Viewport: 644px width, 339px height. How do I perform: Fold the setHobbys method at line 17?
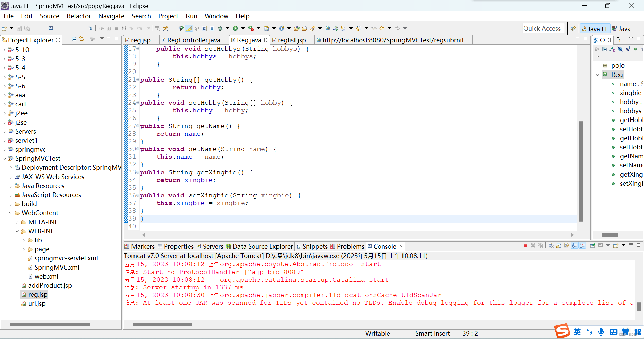(x=138, y=49)
